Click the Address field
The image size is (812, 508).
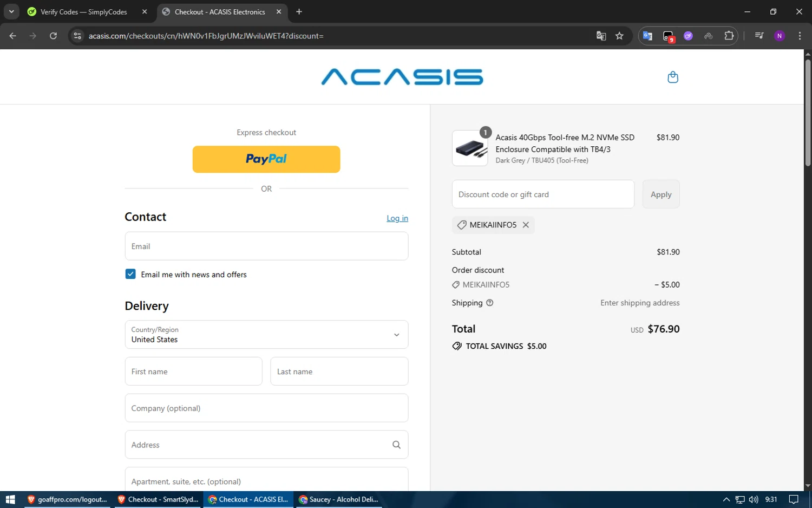click(266, 445)
